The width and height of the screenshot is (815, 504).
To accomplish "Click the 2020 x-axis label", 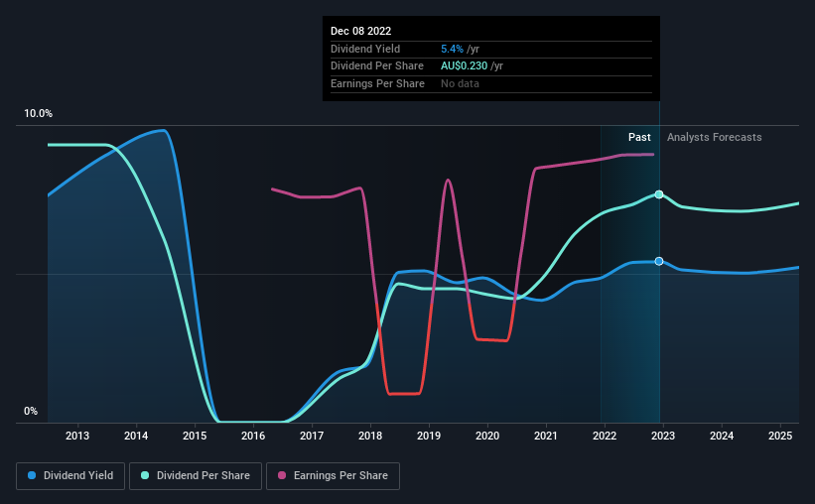I will point(487,436).
